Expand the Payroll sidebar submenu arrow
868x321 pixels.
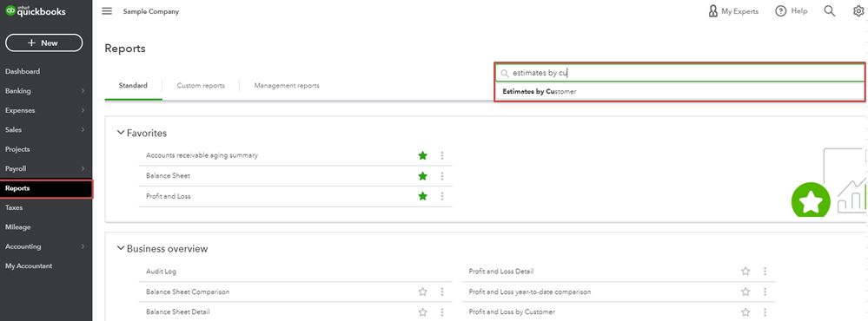(x=83, y=168)
